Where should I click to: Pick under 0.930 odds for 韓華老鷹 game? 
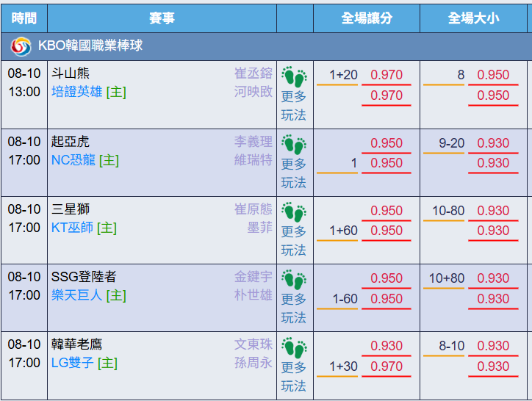(493, 366)
